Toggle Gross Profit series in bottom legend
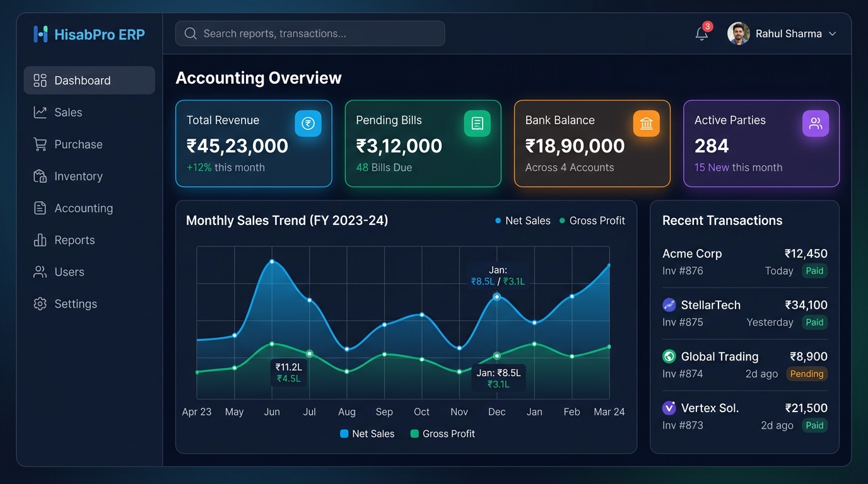Screen dimensions: 868x484 pyautogui.click(x=443, y=434)
